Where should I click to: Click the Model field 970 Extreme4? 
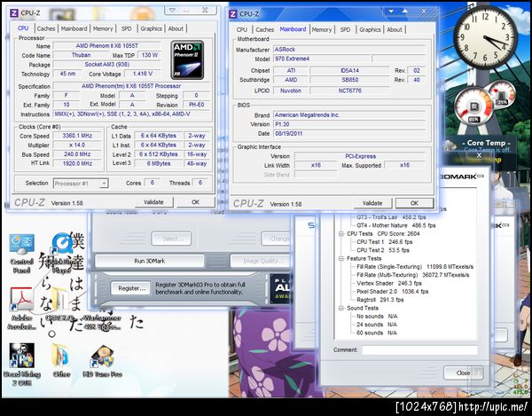coord(322,59)
